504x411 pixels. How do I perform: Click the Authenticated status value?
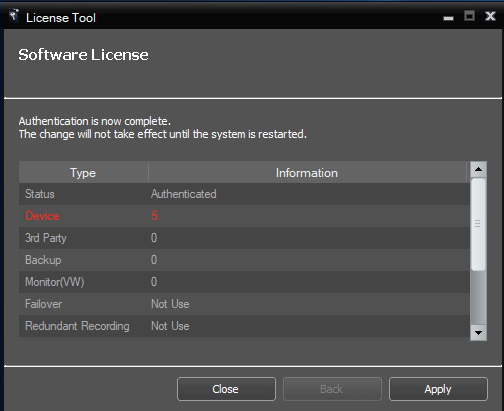point(184,194)
